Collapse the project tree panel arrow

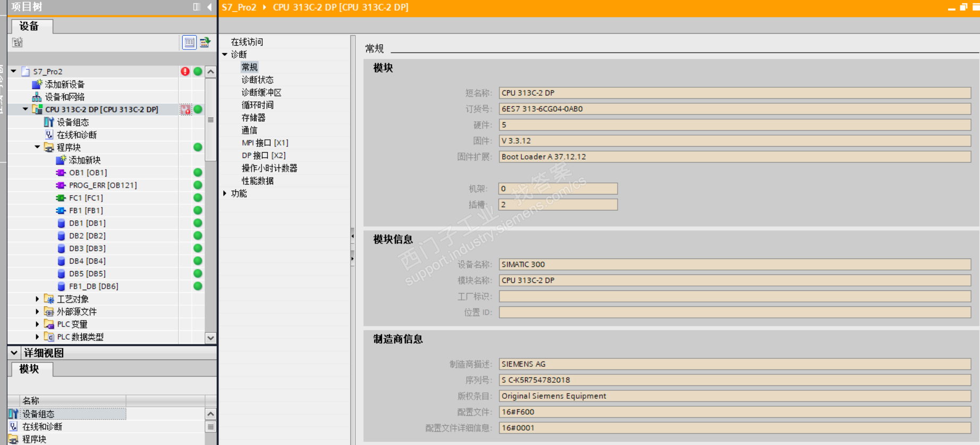coord(209,7)
